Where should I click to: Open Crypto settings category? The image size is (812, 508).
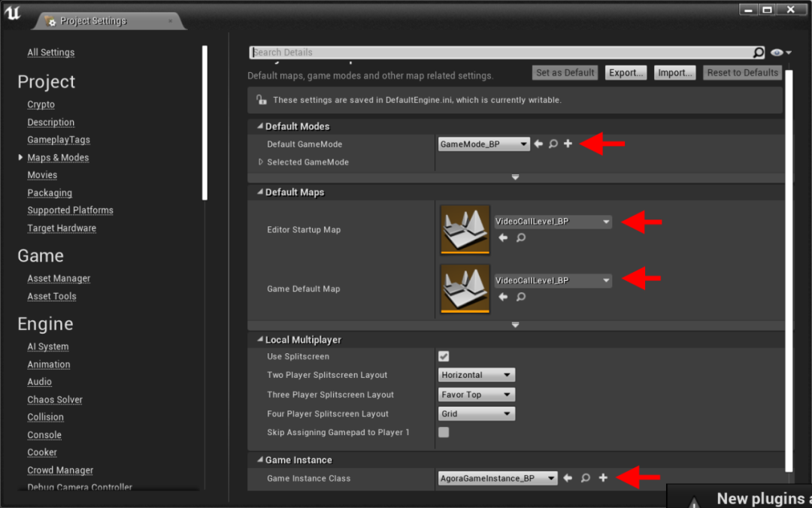pyautogui.click(x=41, y=104)
